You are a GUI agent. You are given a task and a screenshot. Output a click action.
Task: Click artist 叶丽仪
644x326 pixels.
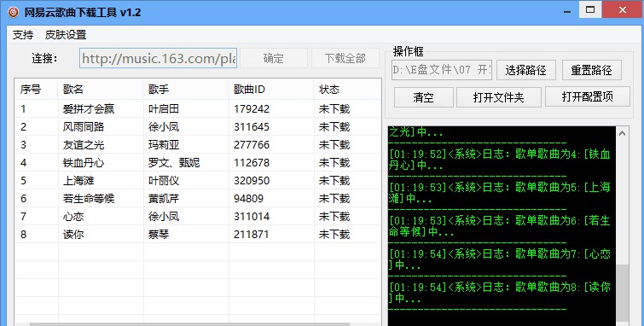pyautogui.click(x=164, y=180)
